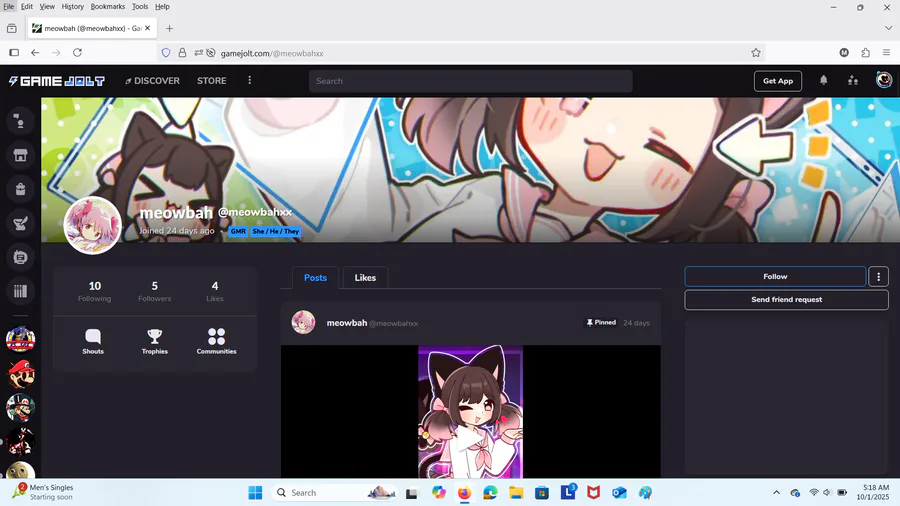Show hidden system tray icons

[x=777, y=492]
